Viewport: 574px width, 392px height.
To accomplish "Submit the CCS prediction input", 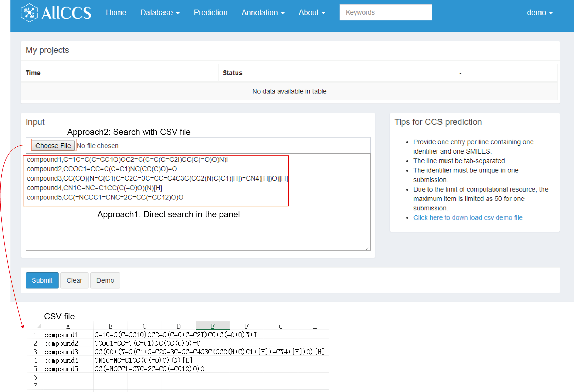I will pos(42,280).
